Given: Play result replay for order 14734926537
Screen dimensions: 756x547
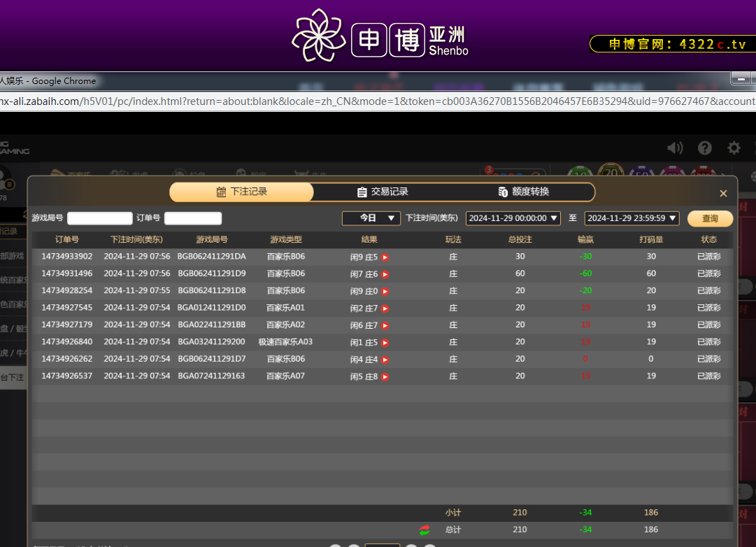Looking at the screenshot, I should click(385, 377).
